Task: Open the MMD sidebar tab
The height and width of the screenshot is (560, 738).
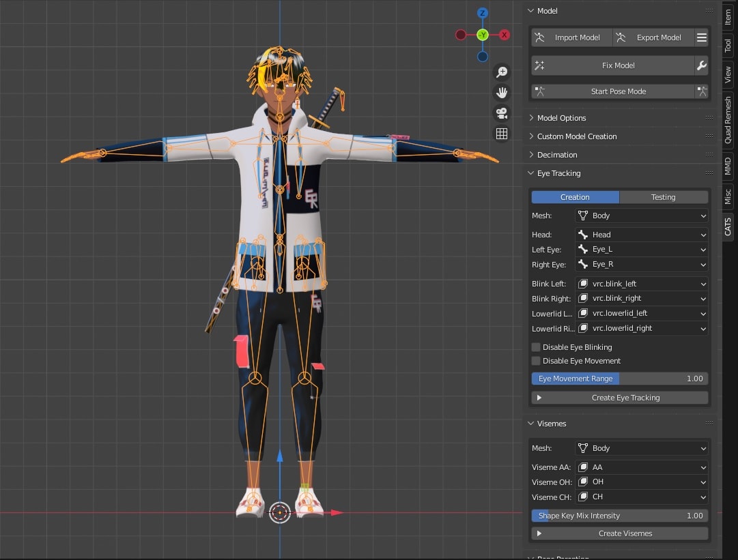Action: [x=728, y=165]
